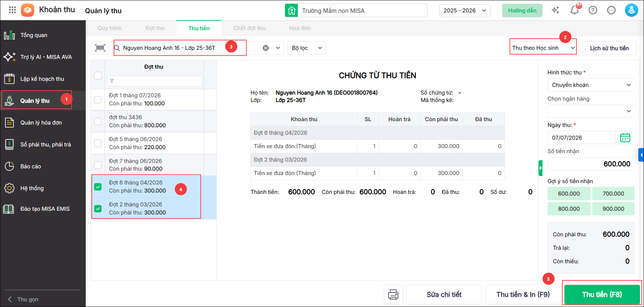Click the Sửa chi tiết button
The width and height of the screenshot is (644, 307).
(x=444, y=295)
